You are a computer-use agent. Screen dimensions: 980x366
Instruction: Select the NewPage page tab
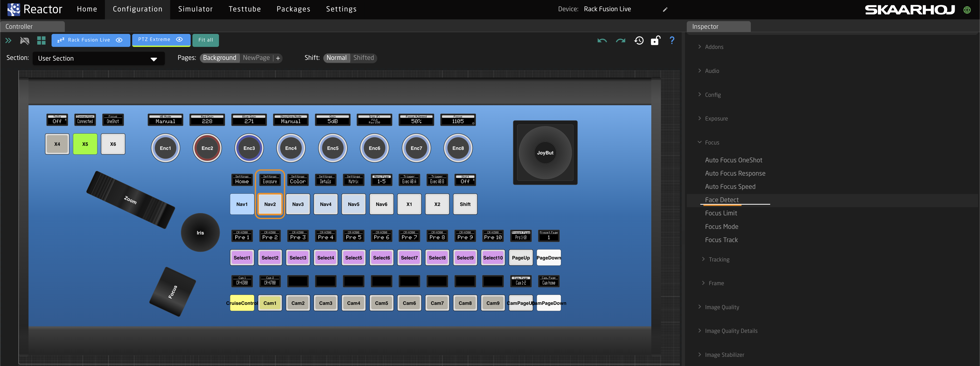(x=256, y=58)
